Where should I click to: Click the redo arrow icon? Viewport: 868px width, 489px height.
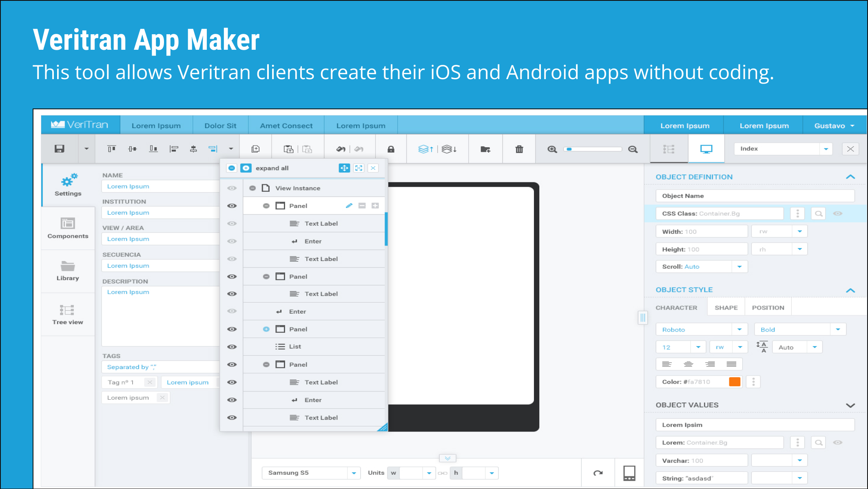point(359,149)
